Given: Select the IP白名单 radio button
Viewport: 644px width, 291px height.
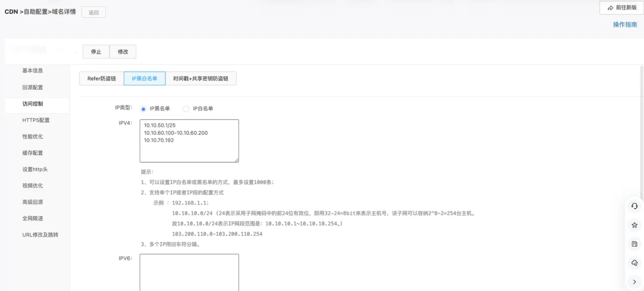Looking at the screenshot, I should click(x=186, y=109).
